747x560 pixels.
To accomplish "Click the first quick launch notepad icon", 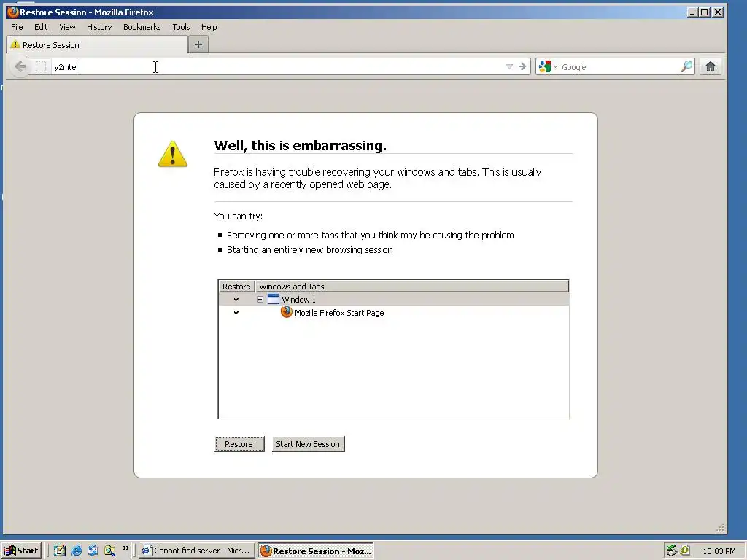I will pyautogui.click(x=60, y=551).
